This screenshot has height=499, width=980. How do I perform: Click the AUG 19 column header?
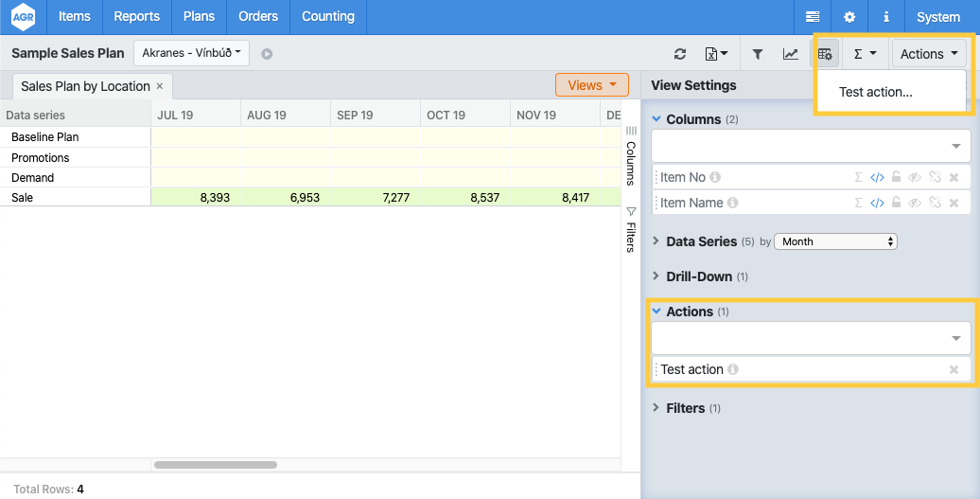tap(286, 116)
